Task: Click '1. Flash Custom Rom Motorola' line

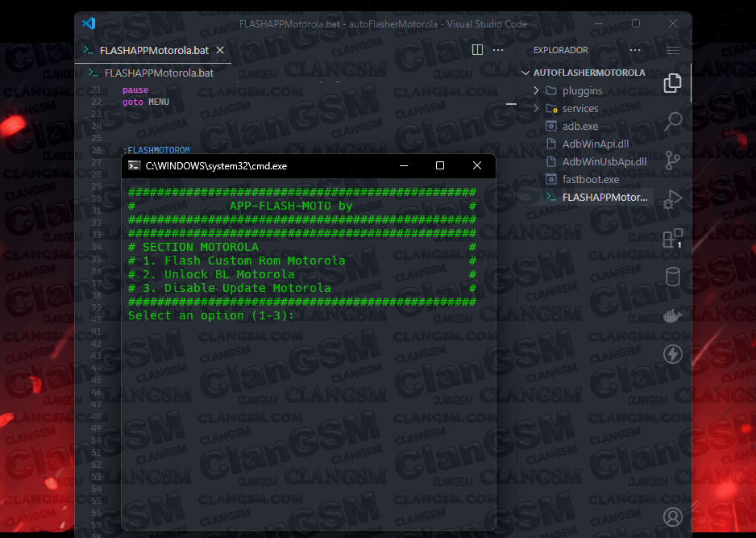Action: (x=244, y=261)
